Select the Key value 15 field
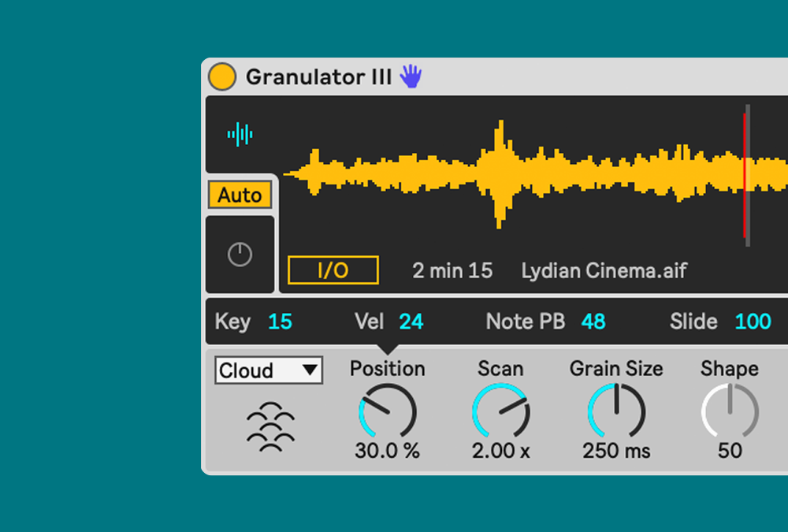 (280, 322)
